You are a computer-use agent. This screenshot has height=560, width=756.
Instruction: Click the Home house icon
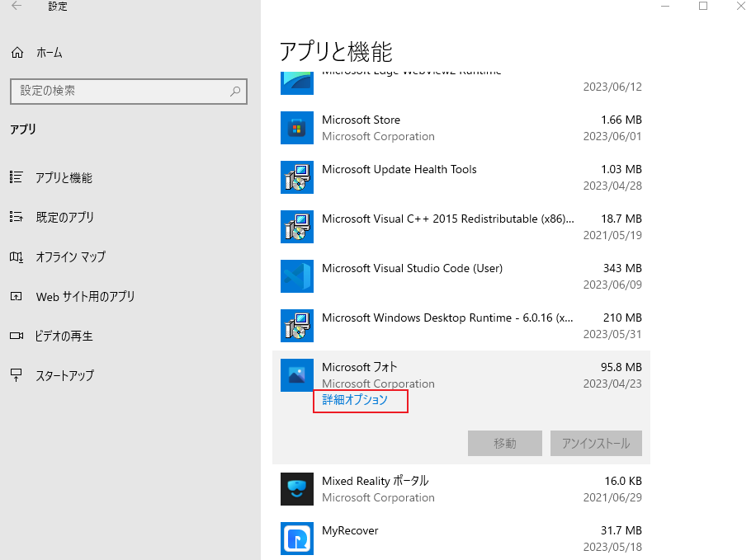(17, 53)
